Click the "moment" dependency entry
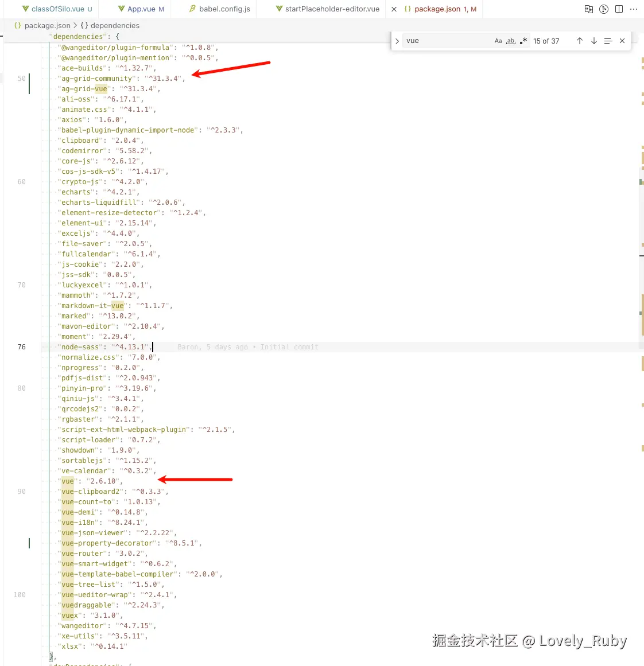The image size is (644, 666). (96, 337)
